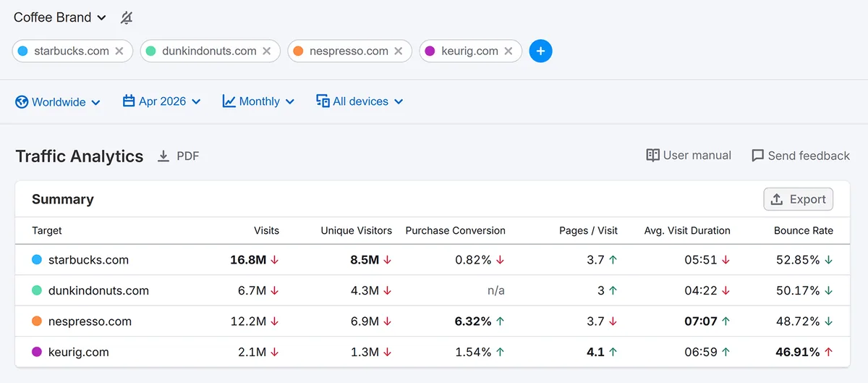Click the Purchase Conversion column header

point(455,231)
